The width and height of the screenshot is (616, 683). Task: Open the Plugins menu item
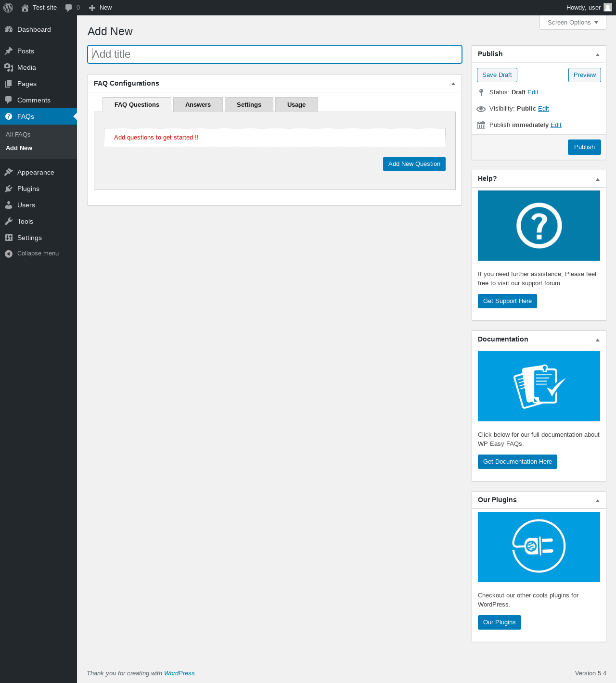click(38, 189)
